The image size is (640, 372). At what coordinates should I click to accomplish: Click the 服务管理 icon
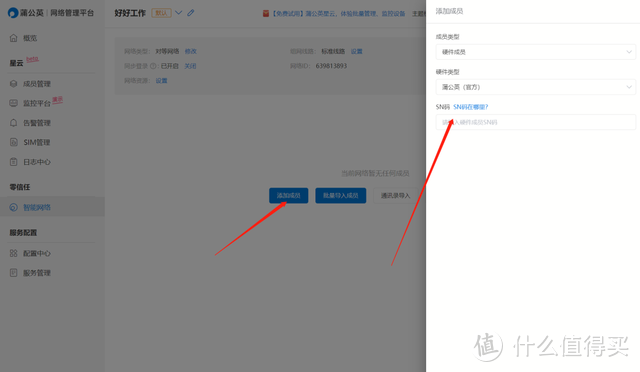pyautogui.click(x=13, y=273)
